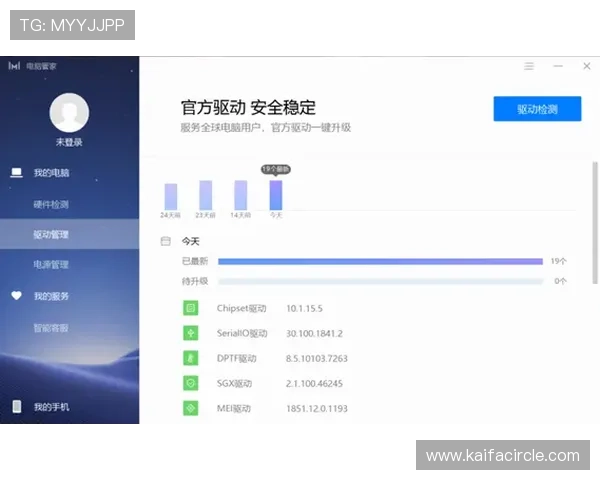Click the 官方驱动 安全稳定 heading
This screenshot has height=480, width=600.
pyautogui.click(x=248, y=107)
